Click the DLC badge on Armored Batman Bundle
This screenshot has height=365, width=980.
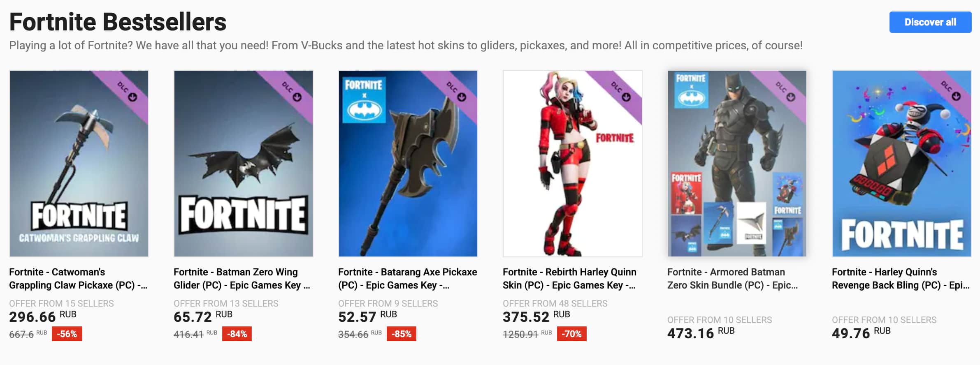[x=785, y=92]
